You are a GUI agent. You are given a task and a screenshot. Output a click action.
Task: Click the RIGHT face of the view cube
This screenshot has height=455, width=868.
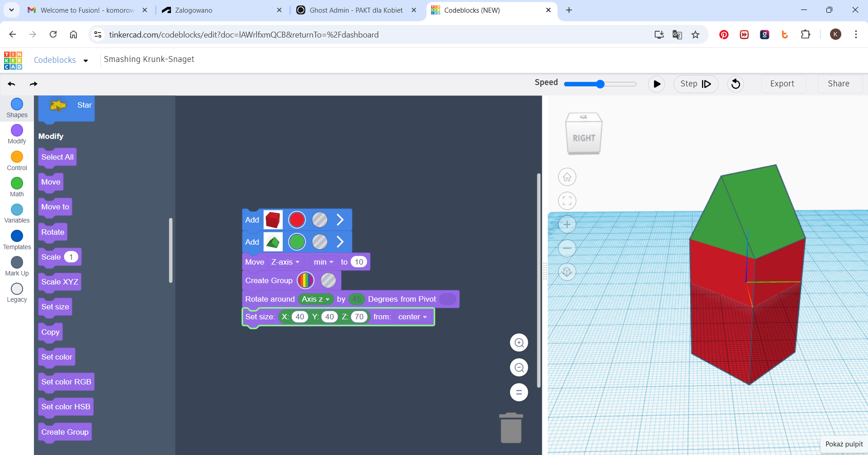[x=583, y=138]
